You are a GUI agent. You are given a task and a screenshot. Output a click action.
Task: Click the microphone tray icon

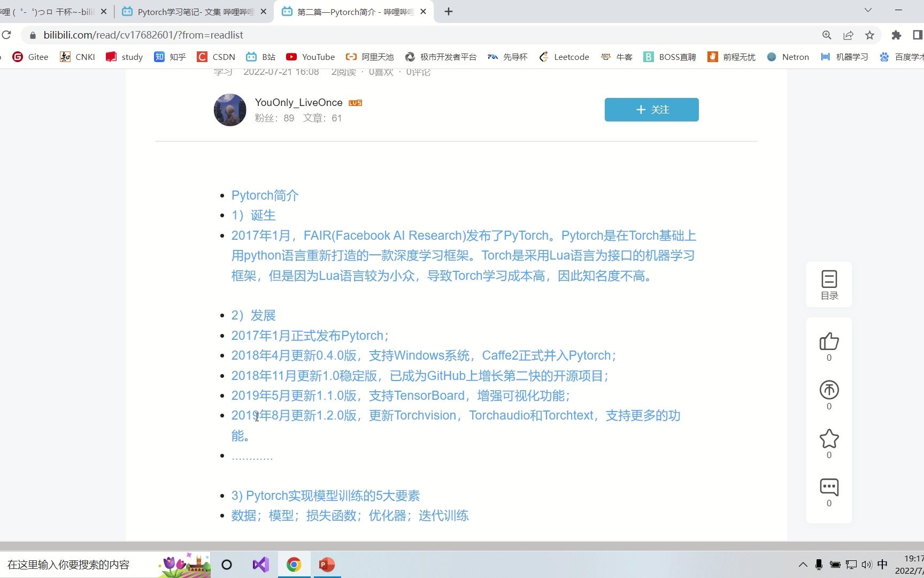click(x=819, y=564)
